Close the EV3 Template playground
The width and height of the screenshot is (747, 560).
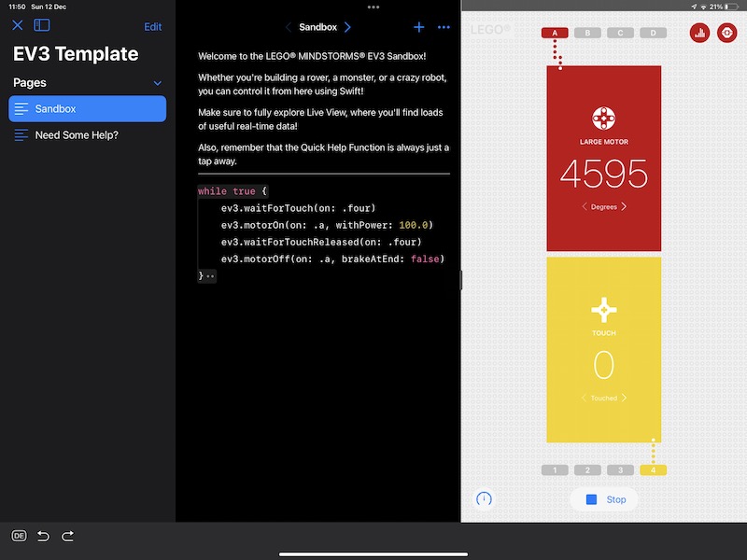click(18, 25)
